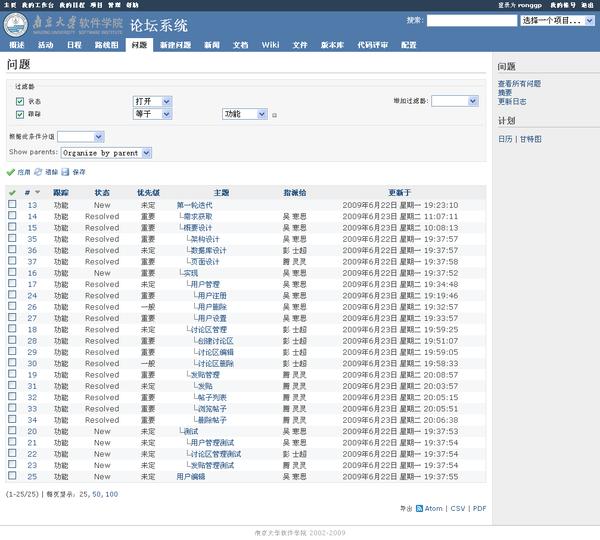Open the 选择一个项目 project selector
The height and width of the screenshot is (540, 600).
pos(557,20)
